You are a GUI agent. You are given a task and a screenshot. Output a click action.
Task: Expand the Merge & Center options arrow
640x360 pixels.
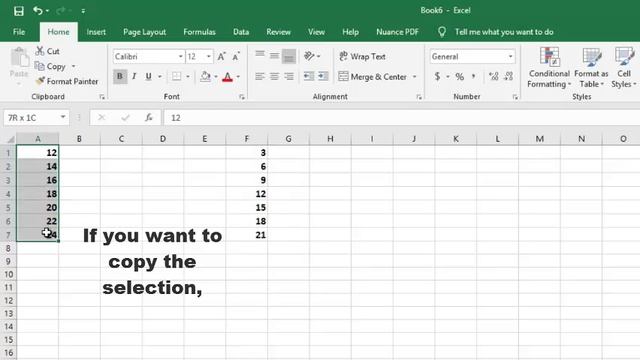(x=415, y=76)
